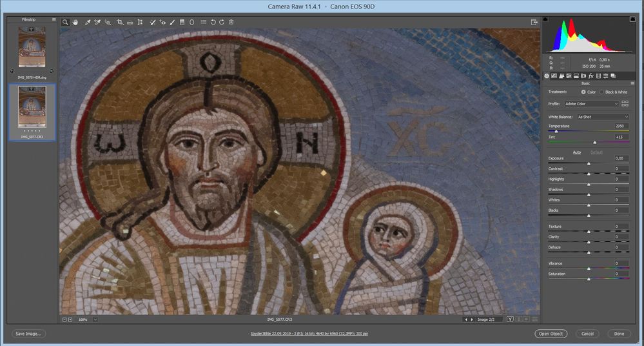Open the Presets panel tab

[606, 76]
